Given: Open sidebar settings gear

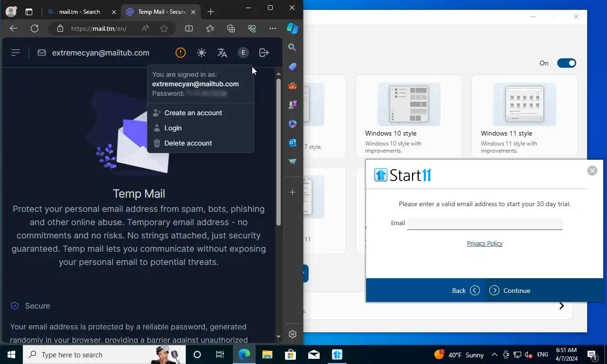Looking at the screenshot, I should point(293,334).
